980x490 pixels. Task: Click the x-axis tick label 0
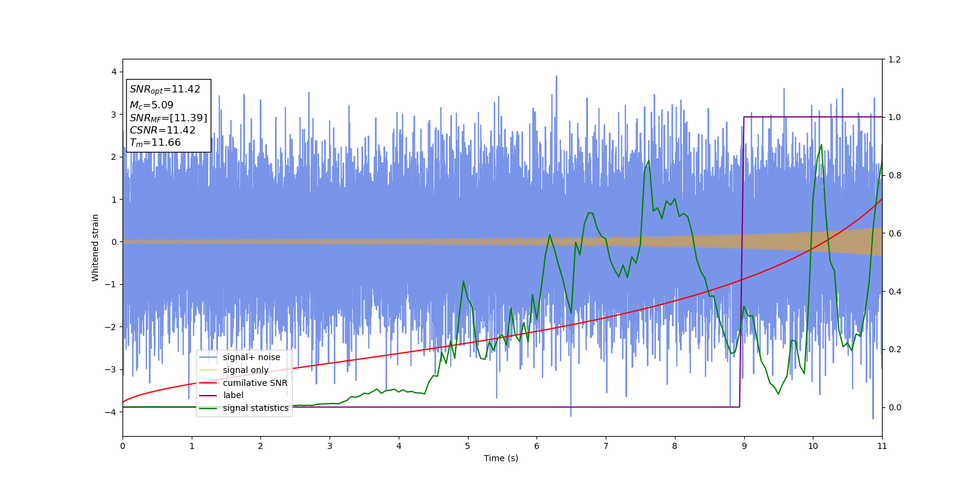click(x=123, y=446)
